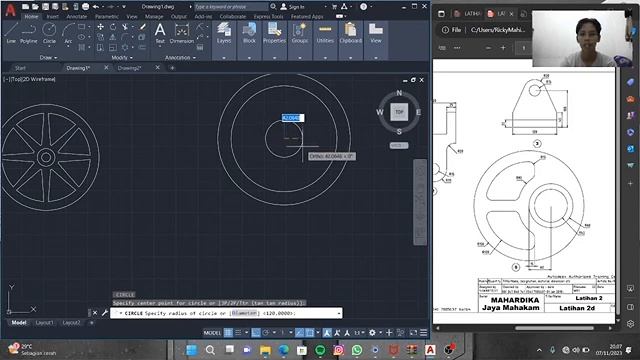640x360 pixels.
Task: Open the Block panel button
Action: pyautogui.click(x=249, y=33)
